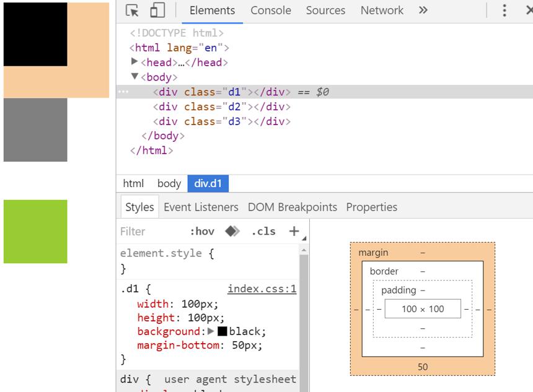
Task: Toggle the :hov element state panel
Action: coord(202,232)
